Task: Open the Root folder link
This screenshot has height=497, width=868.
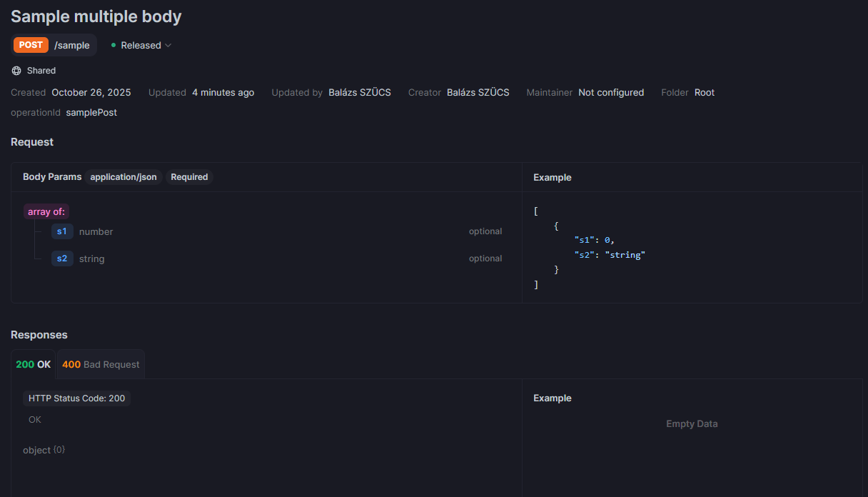Action: [704, 92]
